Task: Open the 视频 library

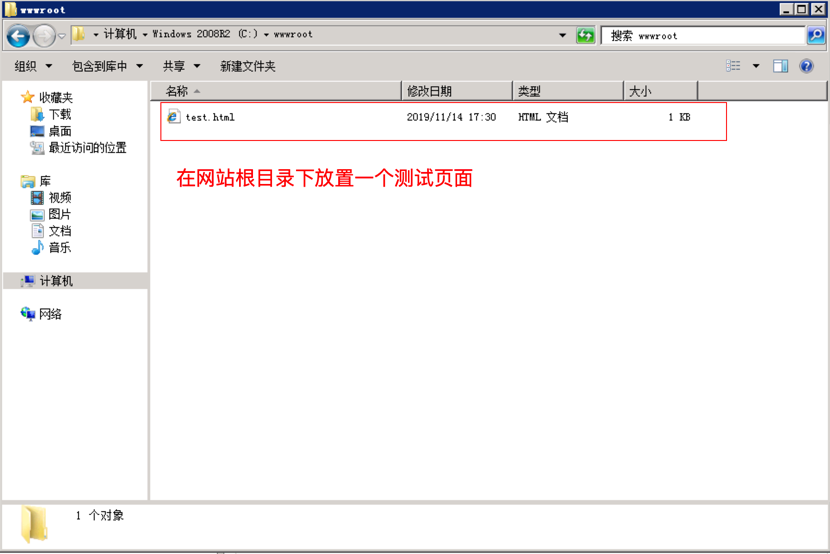Action: pyautogui.click(x=60, y=198)
